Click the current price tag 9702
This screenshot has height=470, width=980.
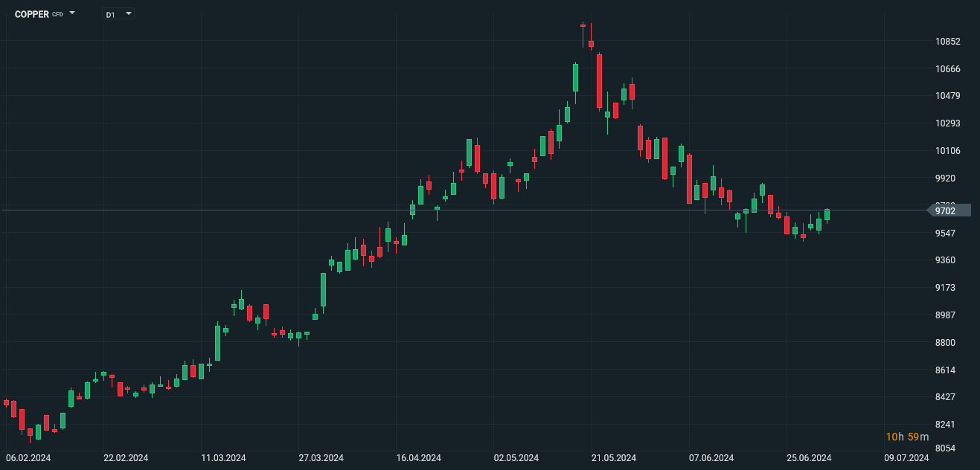(x=947, y=210)
